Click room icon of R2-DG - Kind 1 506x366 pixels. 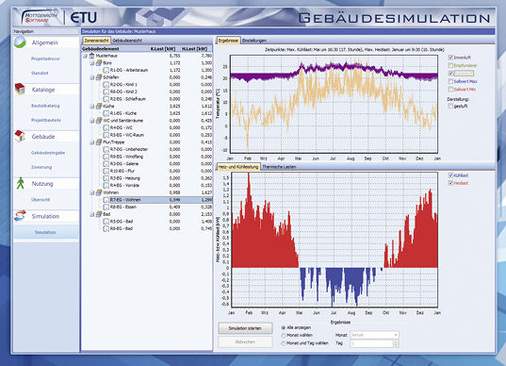point(106,84)
